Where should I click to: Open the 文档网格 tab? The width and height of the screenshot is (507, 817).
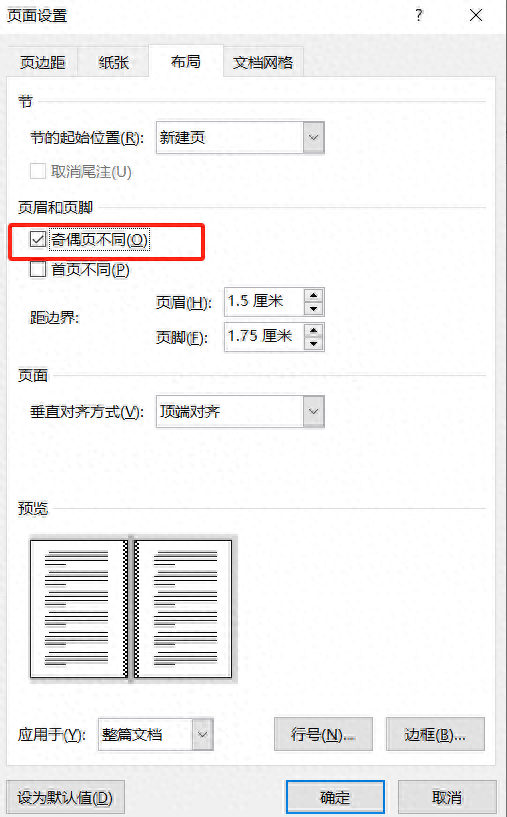coord(263,63)
